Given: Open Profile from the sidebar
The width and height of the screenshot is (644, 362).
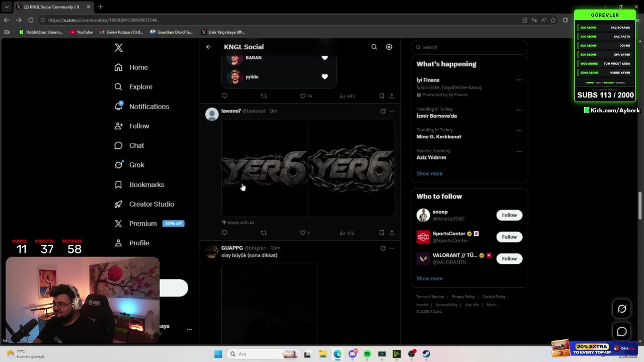Looking at the screenshot, I should (131, 243).
